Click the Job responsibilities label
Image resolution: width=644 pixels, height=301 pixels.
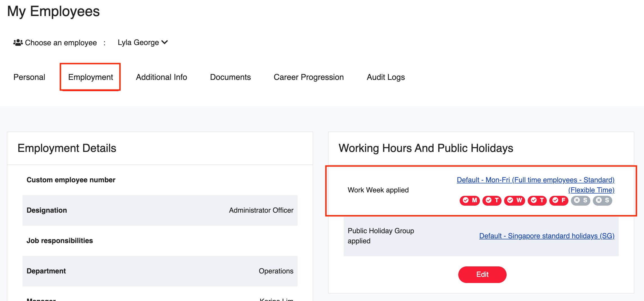pyautogui.click(x=60, y=241)
